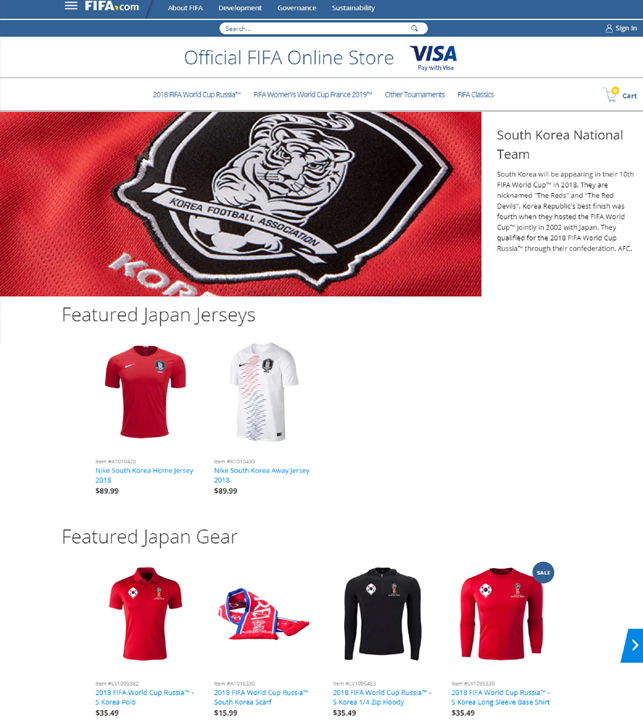The height and width of the screenshot is (720, 643).
Task: Select the red Korea Polo thumbnail
Action: click(145, 614)
